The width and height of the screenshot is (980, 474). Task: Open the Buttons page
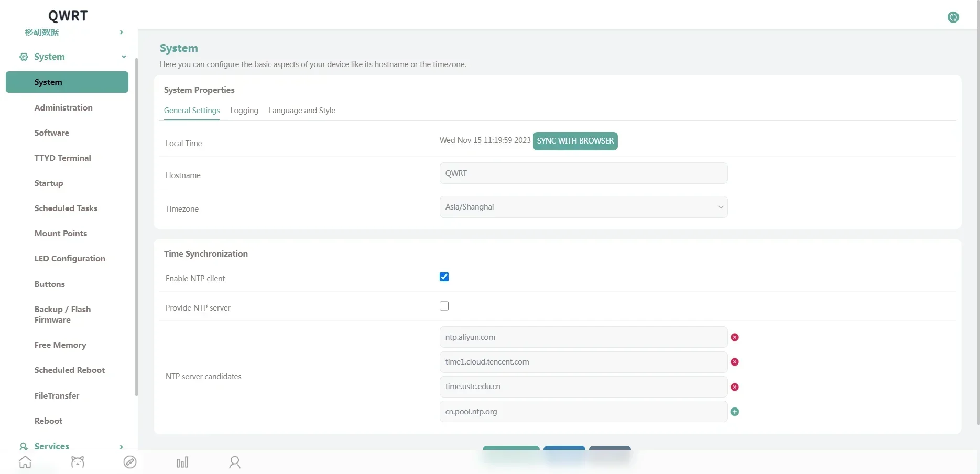50,284
